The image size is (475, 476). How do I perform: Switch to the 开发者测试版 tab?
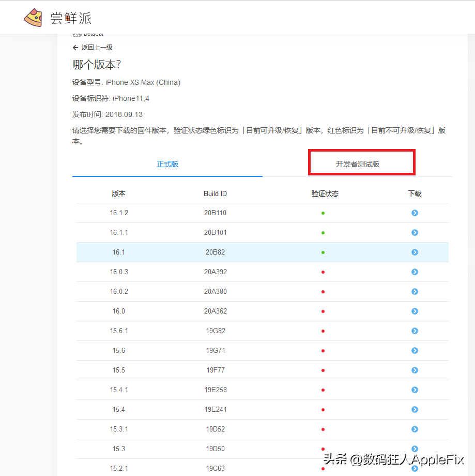[361, 162]
